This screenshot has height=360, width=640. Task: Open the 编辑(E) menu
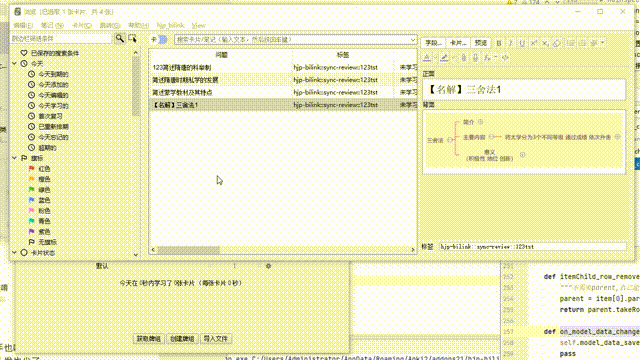click(x=22, y=25)
